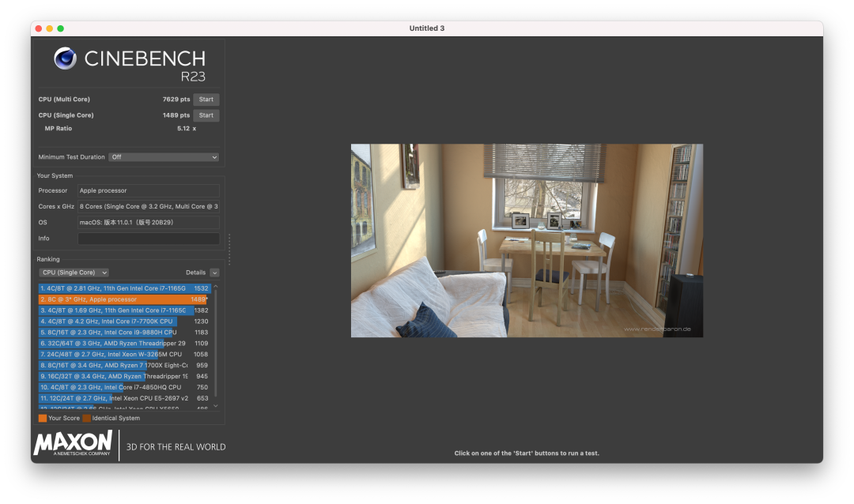
Task: Click the Processor field showing Apple processor
Action: [148, 191]
